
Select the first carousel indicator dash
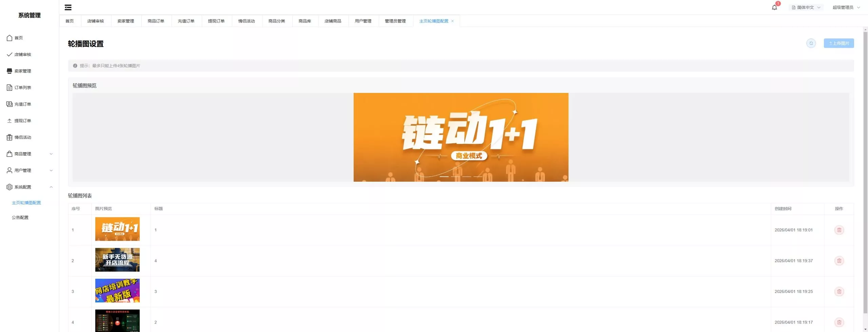tap(444, 177)
